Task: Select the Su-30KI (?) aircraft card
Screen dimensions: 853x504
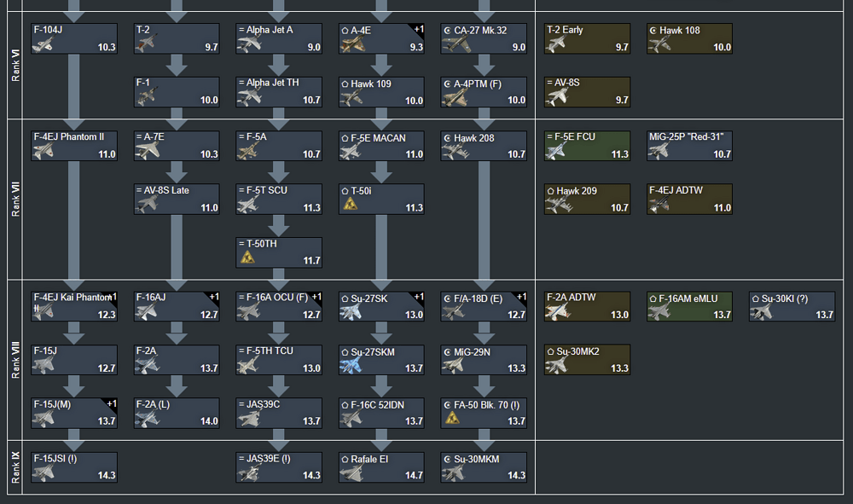Action: click(x=792, y=306)
